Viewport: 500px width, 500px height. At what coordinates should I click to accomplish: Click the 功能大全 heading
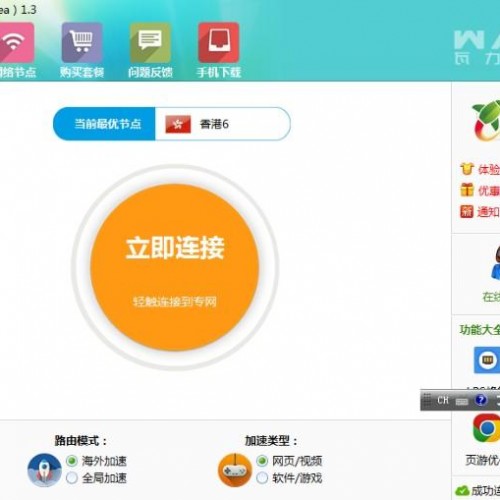coord(480,330)
